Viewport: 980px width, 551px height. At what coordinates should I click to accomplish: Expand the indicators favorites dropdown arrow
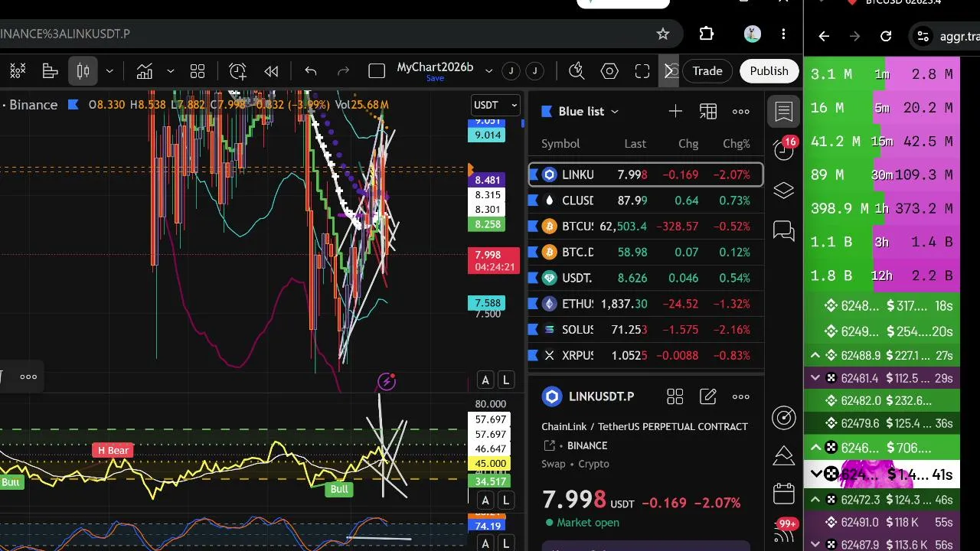point(170,71)
